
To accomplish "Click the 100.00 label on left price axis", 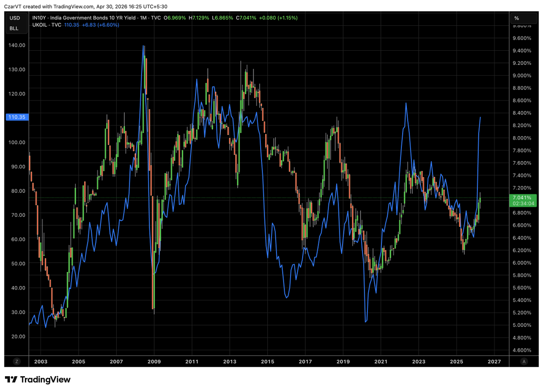I will coord(17,142).
